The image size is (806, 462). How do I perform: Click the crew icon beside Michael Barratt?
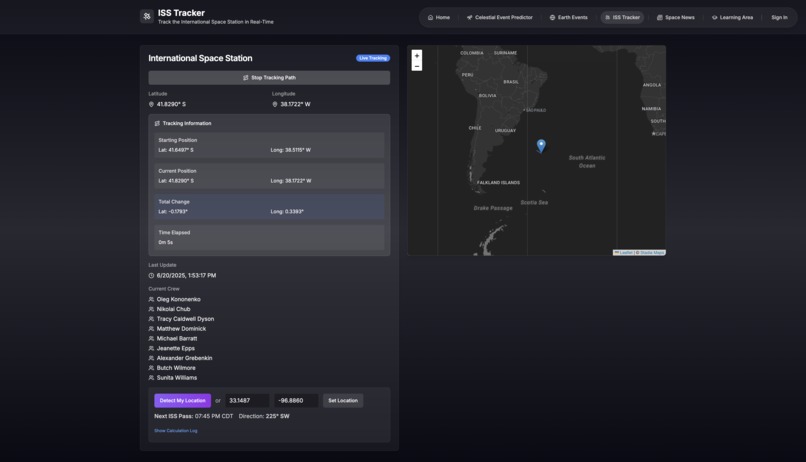151,338
